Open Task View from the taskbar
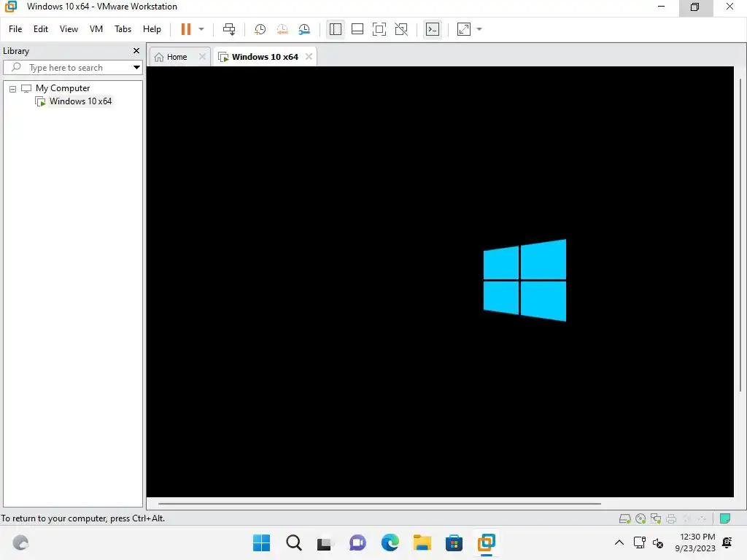 (325, 542)
